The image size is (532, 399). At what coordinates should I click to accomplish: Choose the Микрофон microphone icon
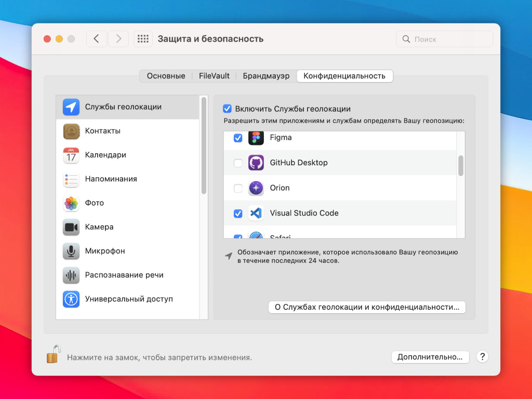(71, 251)
